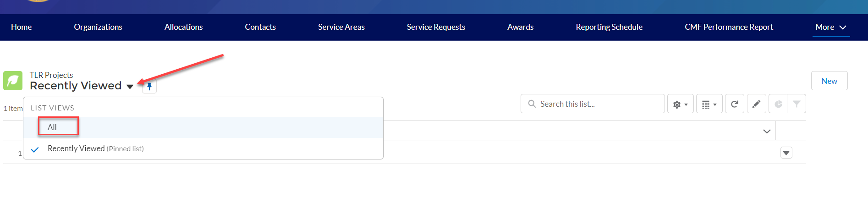Screen dimensions: 868x203
Task: Show filters with the funnel icon
Action: tap(797, 104)
